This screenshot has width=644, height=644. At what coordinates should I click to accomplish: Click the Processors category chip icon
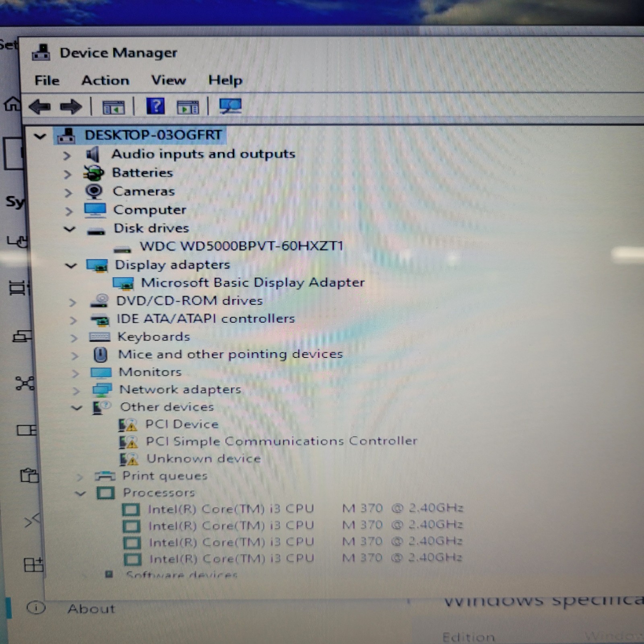[x=106, y=493]
